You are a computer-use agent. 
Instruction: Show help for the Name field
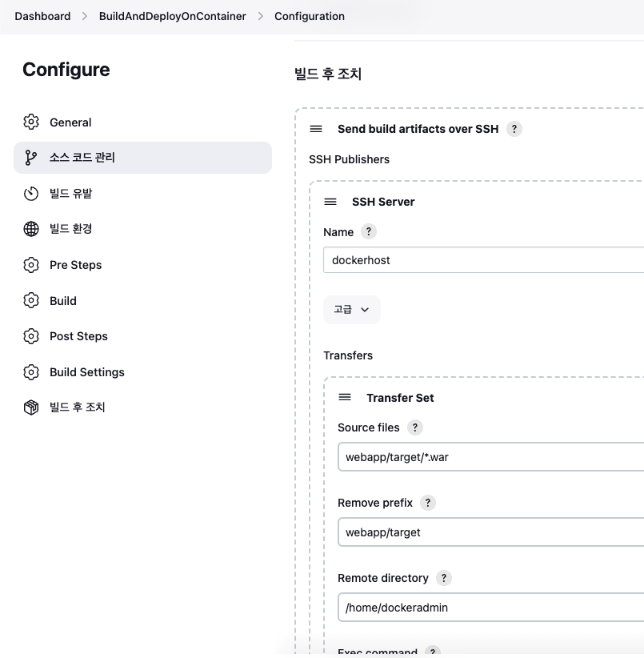coord(369,231)
